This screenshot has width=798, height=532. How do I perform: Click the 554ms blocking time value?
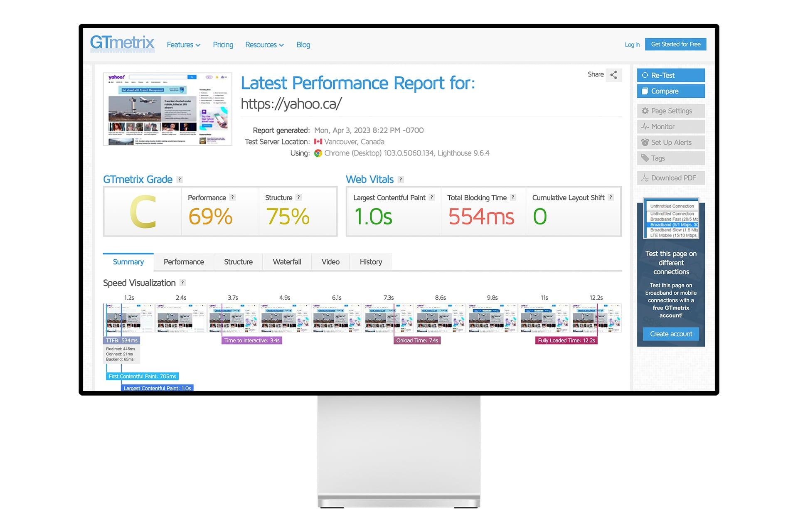(x=481, y=217)
